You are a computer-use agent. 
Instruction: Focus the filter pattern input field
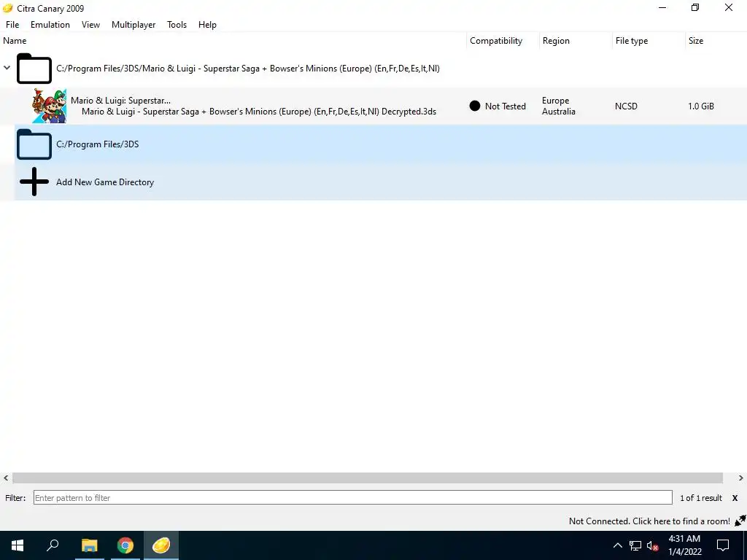point(352,497)
